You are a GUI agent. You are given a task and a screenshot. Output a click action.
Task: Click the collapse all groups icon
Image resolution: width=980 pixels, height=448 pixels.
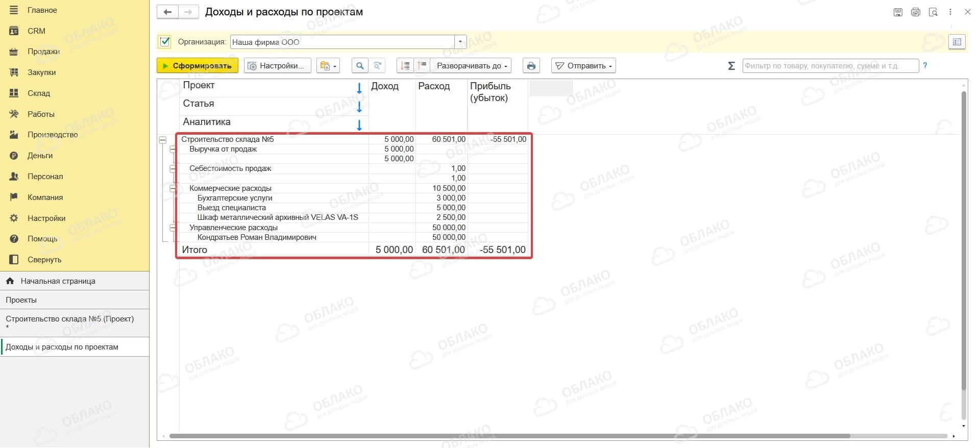(405, 66)
